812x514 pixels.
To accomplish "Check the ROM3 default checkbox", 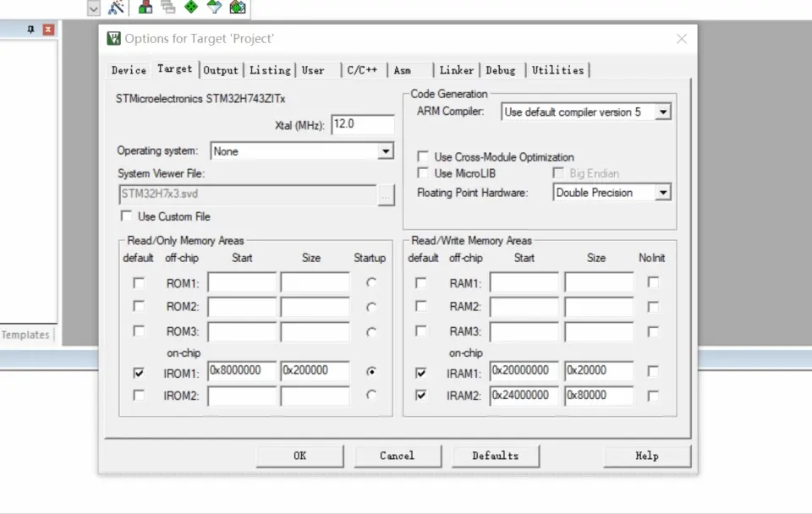I will [138, 331].
